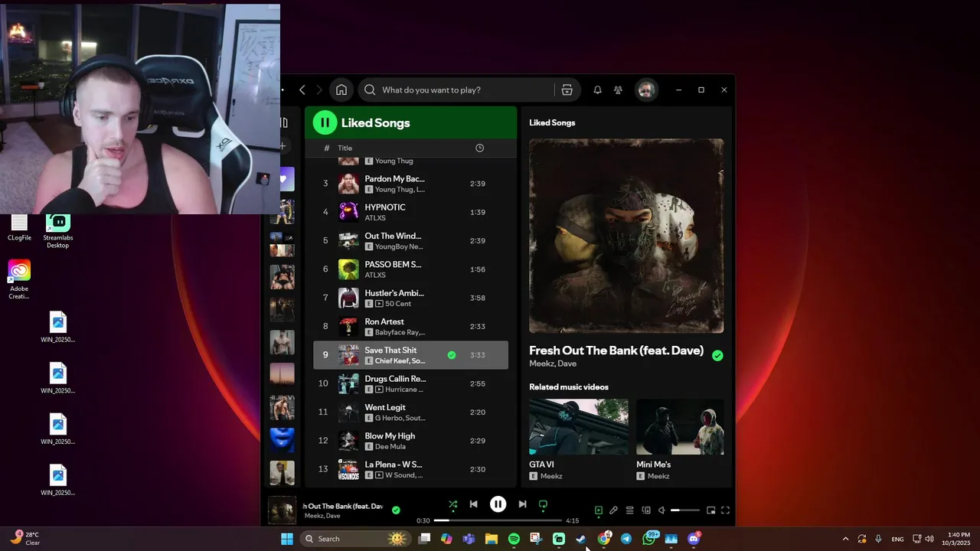Pause playback with the center button
Screen dimensions: 980x551
[x=498, y=504]
